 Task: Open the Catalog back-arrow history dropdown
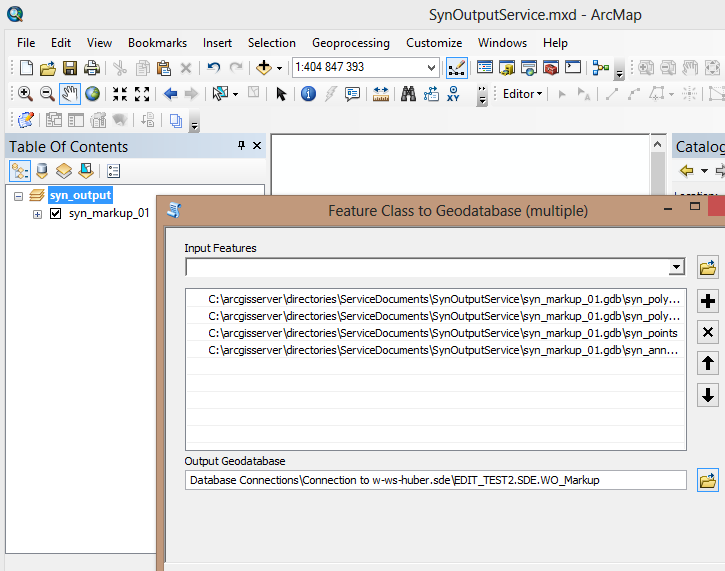[x=704, y=171]
